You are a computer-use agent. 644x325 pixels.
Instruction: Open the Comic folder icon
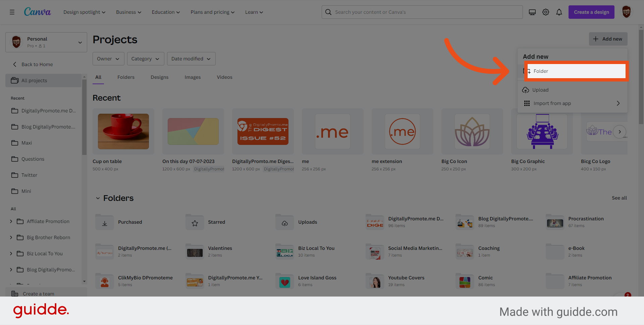465,281
